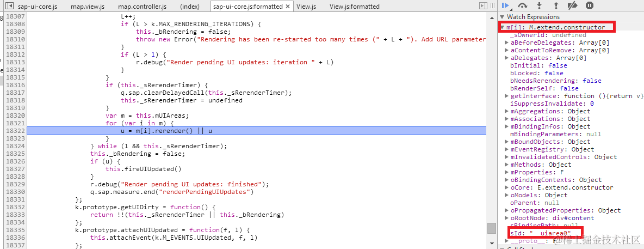
Task: Select the bLocked: false property
Action: (536, 73)
